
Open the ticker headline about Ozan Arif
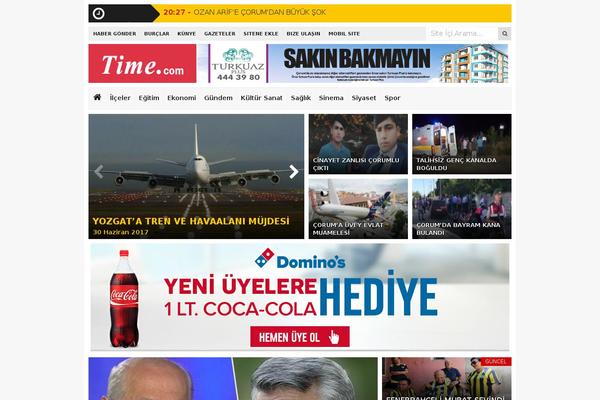pos(260,12)
